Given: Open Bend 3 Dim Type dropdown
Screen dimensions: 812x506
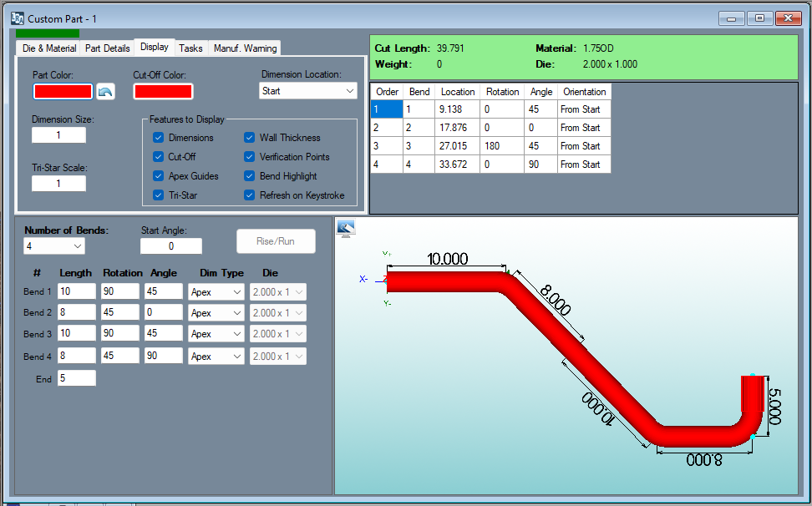Looking at the screenshot, I should tap(216, 334).
